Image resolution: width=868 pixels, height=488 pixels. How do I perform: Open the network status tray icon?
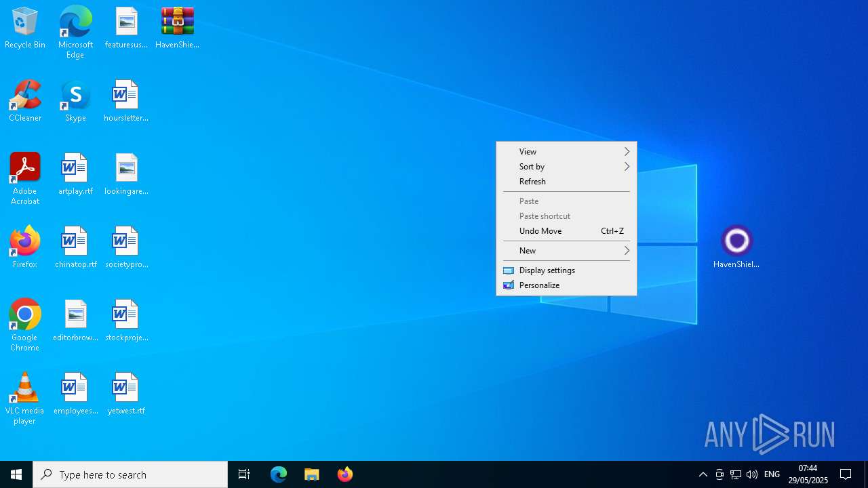736,474
